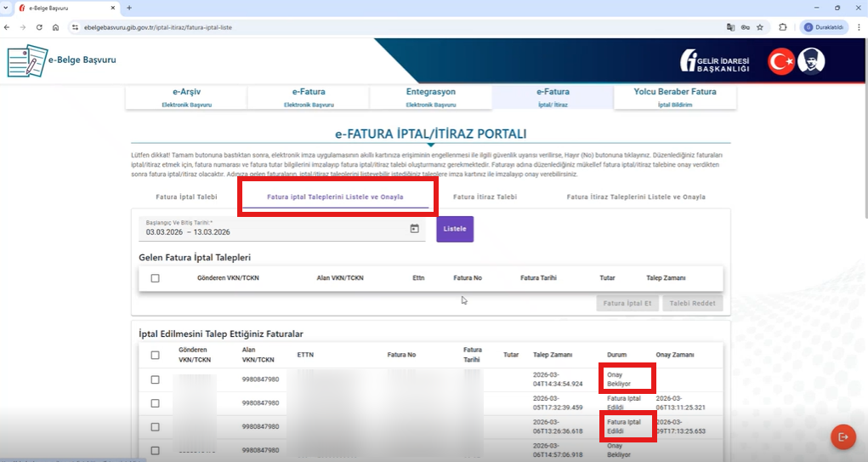Open the Duraklatıldı profile button
Screen dimensions: 868x462
[824, 27]
